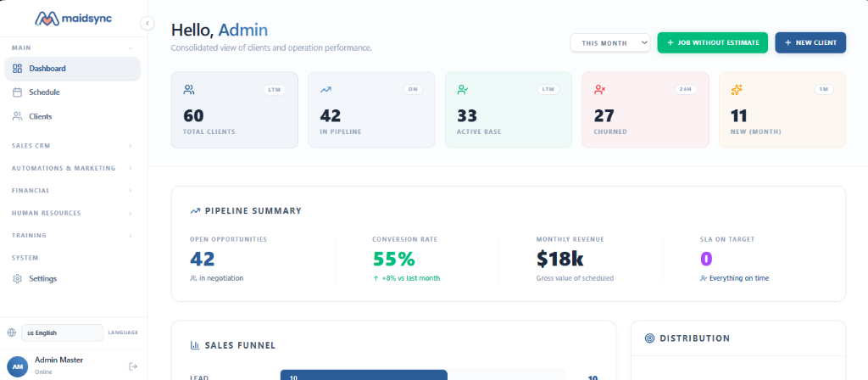Click the ON badge on In Pipeline card
The height and width of the screenshot is (380, 868).
click(413, 90)
